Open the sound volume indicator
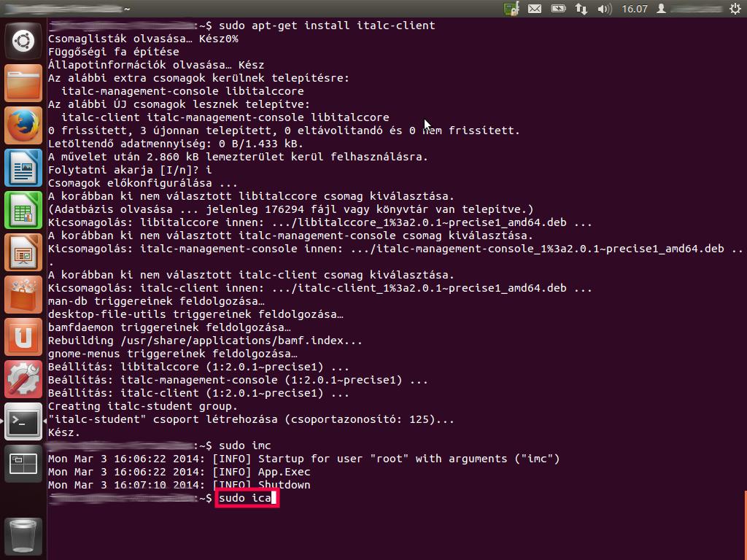 [605, 9]
